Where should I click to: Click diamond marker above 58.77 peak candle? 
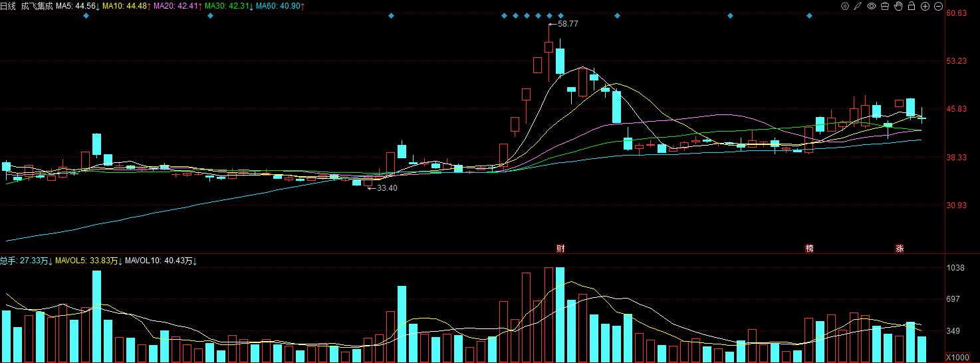click(549, 15)
